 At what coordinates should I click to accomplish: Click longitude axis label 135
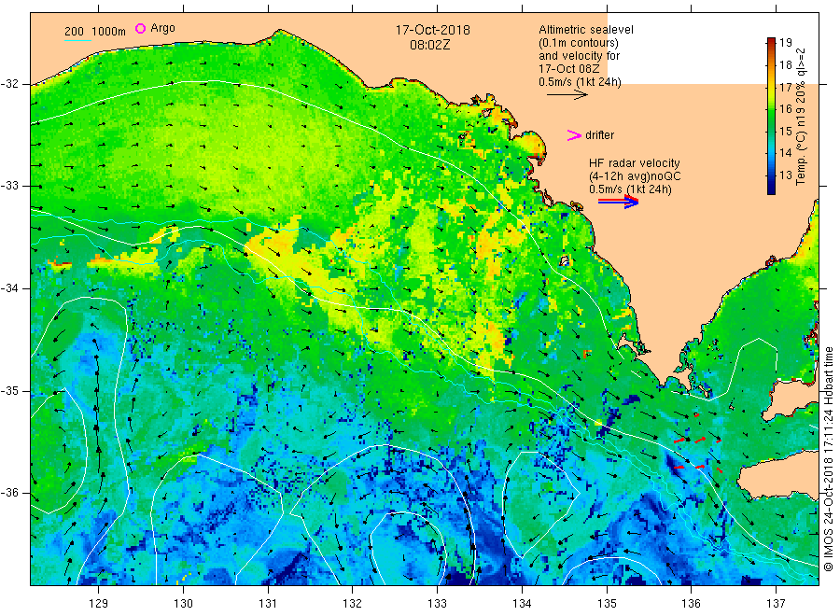point(607,603)
